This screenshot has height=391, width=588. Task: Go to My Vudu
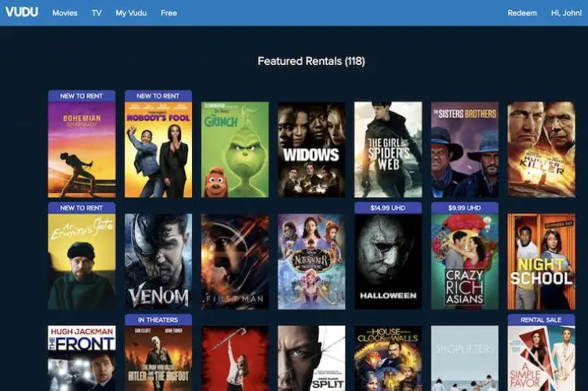[x=131, y=13]
